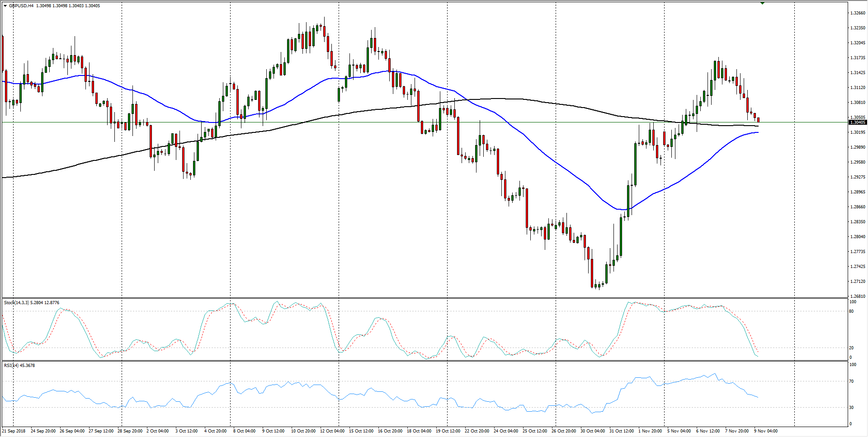This screenshot has height=437, width=868.
Task: Click the 1.26810 price scale label
Action: (857, 296)
